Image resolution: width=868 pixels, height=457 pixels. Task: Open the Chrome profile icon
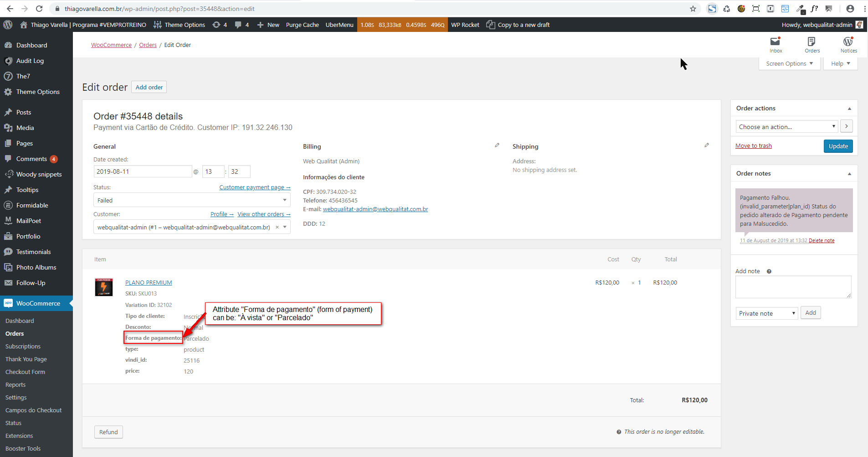tap(850, 9)
